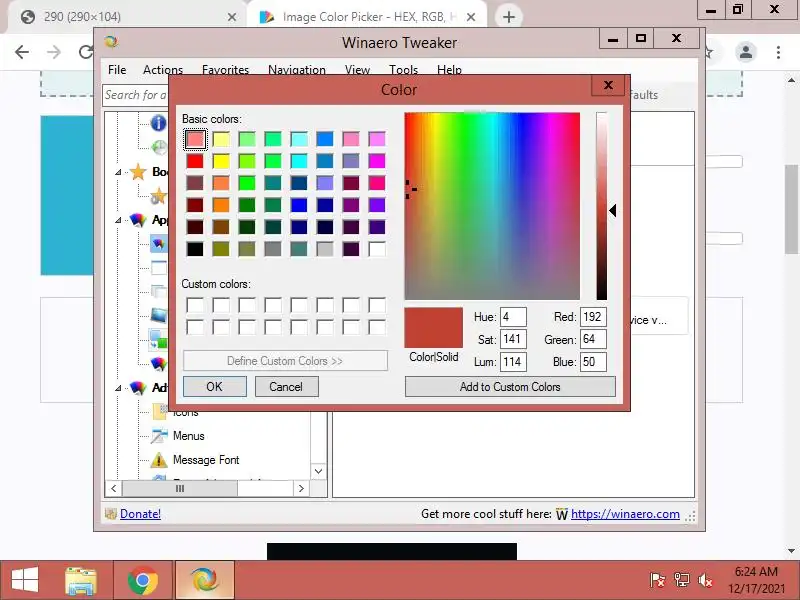Click the Menus tree icon
The height and width of the screenshot is (600, 800).
[x=159, y=436]
